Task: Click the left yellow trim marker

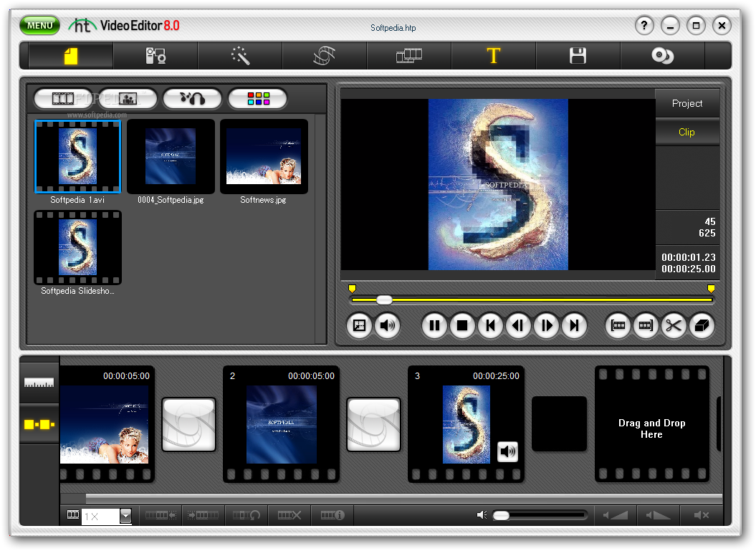Action: pyautogui.click(x=352, y=288)
